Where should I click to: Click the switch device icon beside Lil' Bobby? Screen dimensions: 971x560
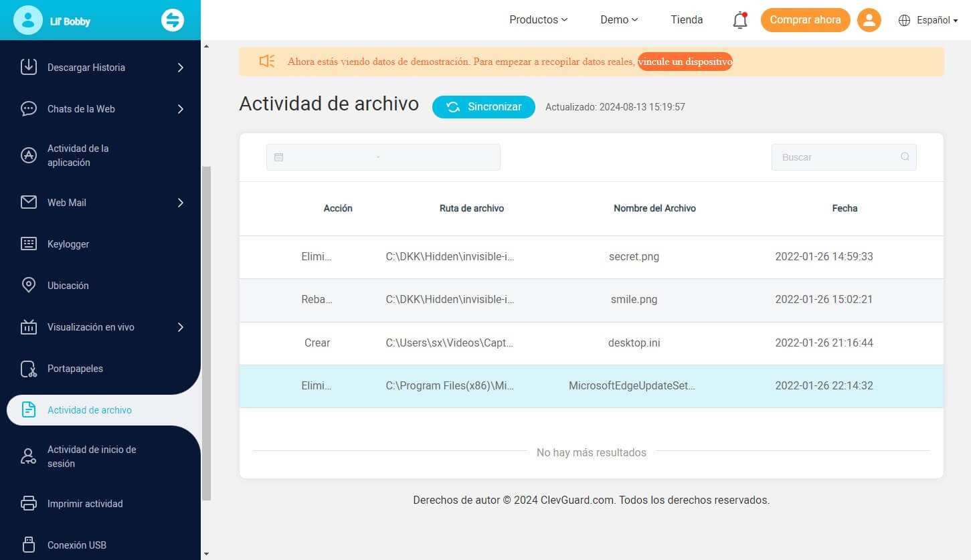173,20
